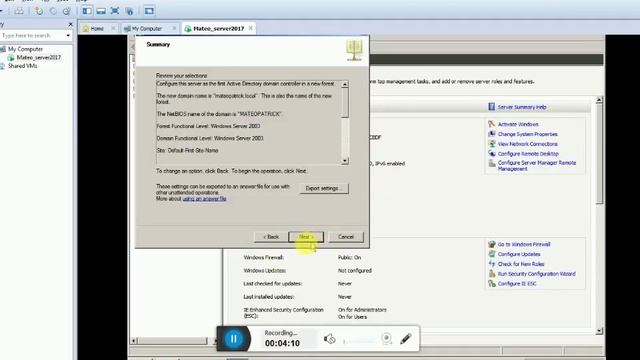Click the Configure IE ESC icon
Screen dimensions: 640x360
[491, 283]
